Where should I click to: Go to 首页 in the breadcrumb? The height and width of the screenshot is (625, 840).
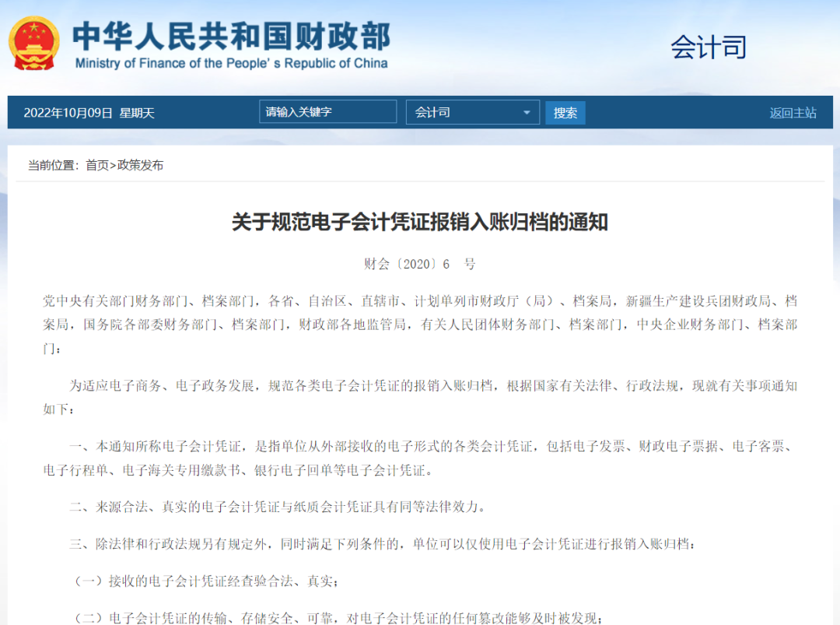(x=97, y=165)
